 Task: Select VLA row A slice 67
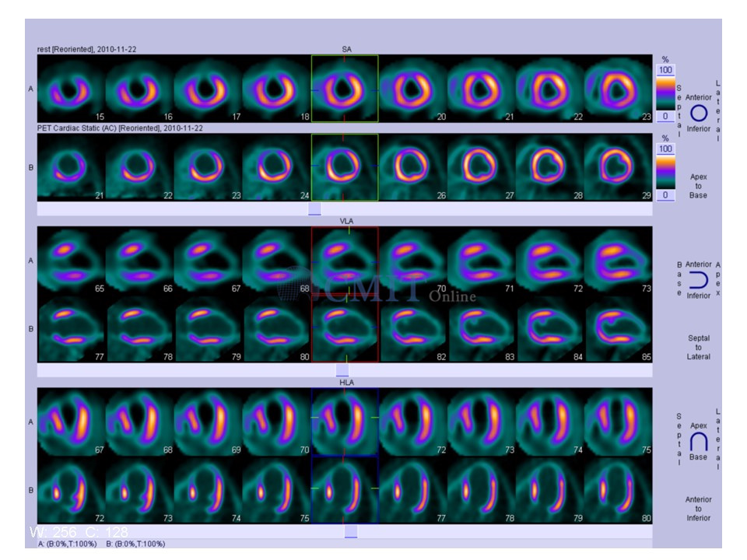pyautogui.click(x=209, y=261)
